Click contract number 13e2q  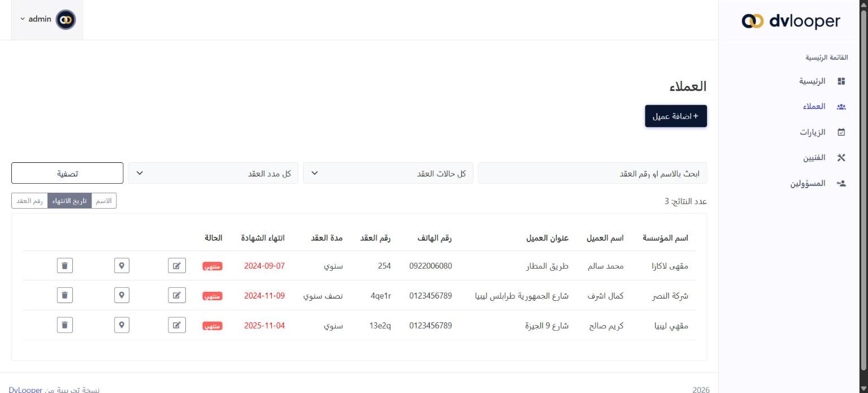click(x=380, y=325)
